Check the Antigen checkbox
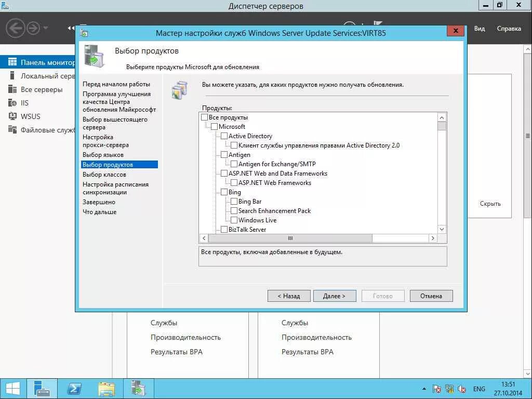The image size is (532, 399). pyautogui.click(x=224, y=155)
